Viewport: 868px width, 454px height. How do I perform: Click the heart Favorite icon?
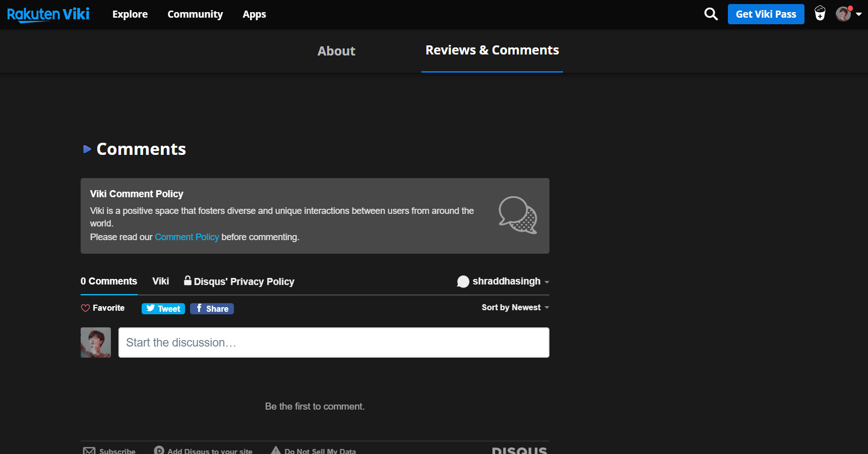tap(85, 308)
